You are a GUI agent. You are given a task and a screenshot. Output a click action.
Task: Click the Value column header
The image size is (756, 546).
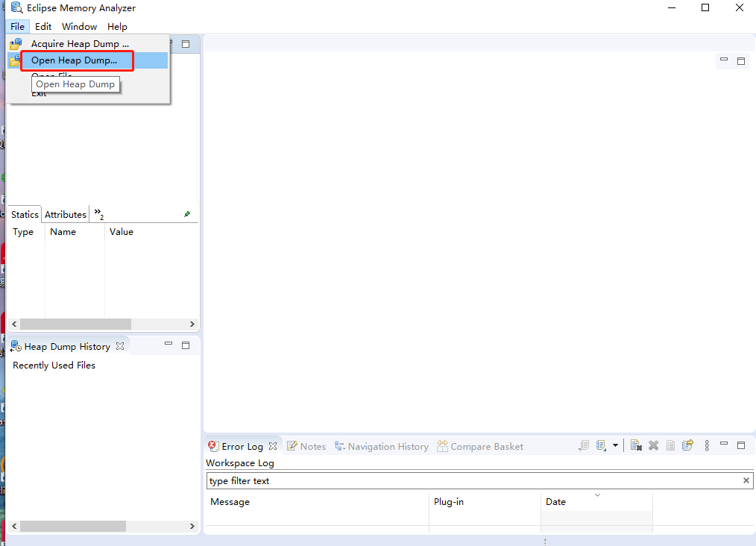pos(122,232)
